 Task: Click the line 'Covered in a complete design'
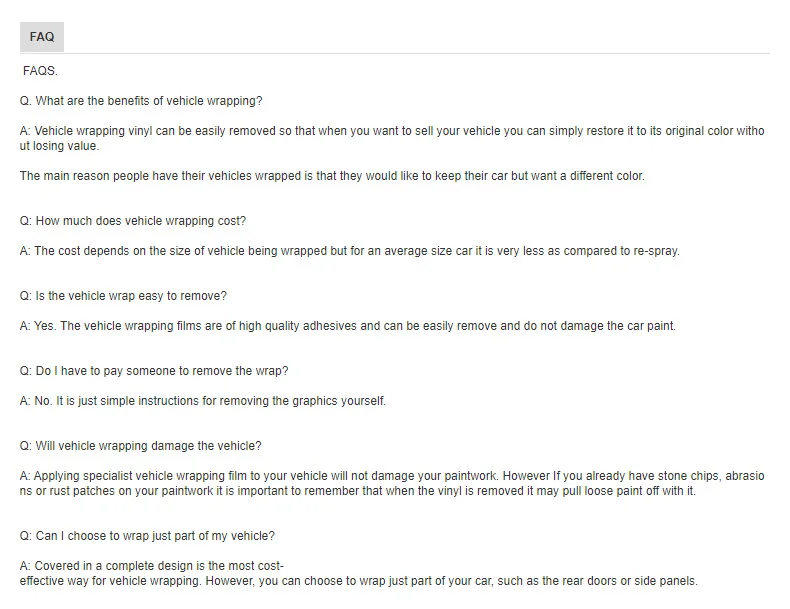point(152,566)
